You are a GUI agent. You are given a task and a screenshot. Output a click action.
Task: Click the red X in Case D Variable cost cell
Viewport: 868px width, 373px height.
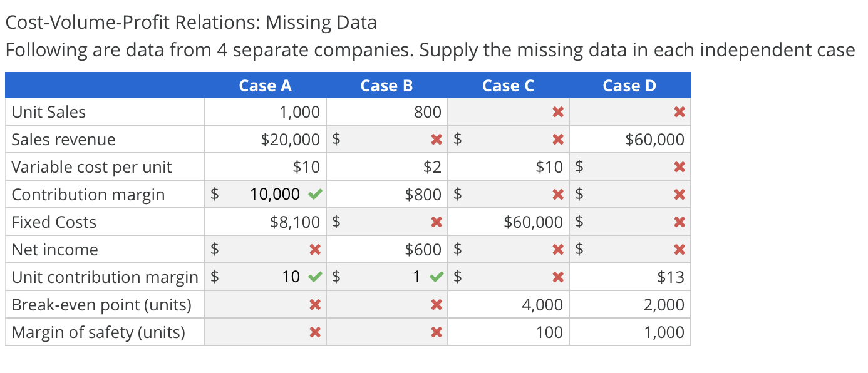click(679, 166)
